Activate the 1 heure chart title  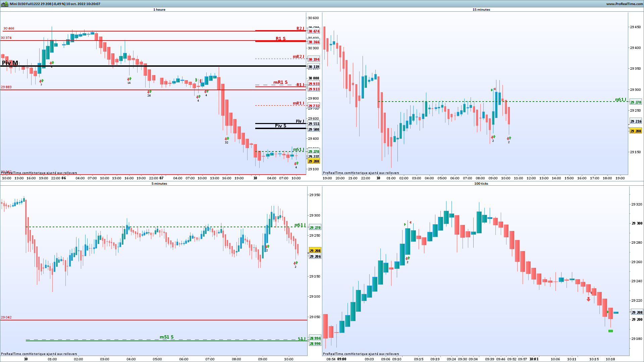[159, 10]
